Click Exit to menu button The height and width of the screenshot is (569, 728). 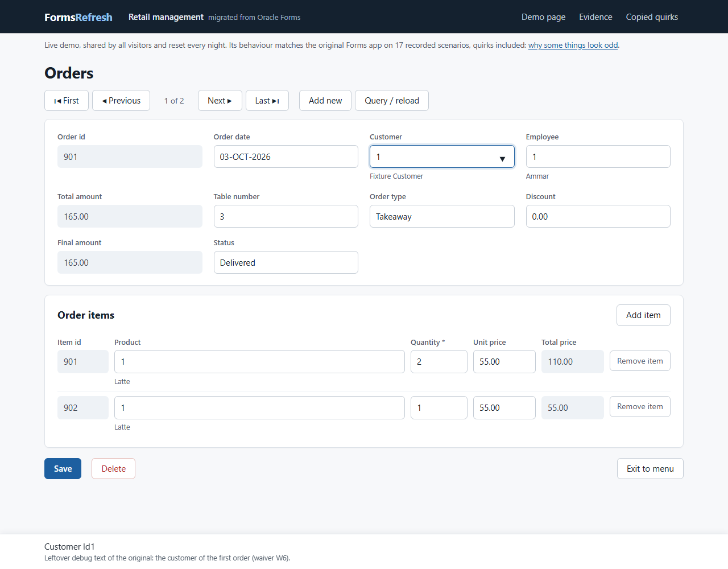(650, 469)
